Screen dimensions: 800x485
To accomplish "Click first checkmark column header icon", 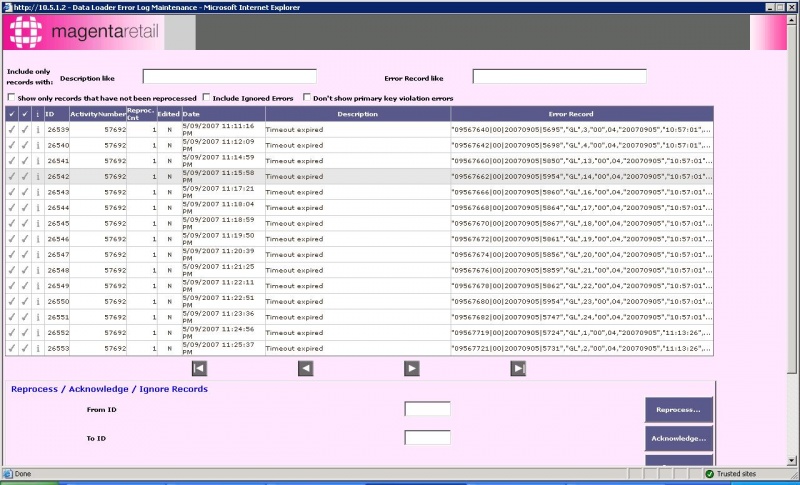I will (x=12, y=114).
